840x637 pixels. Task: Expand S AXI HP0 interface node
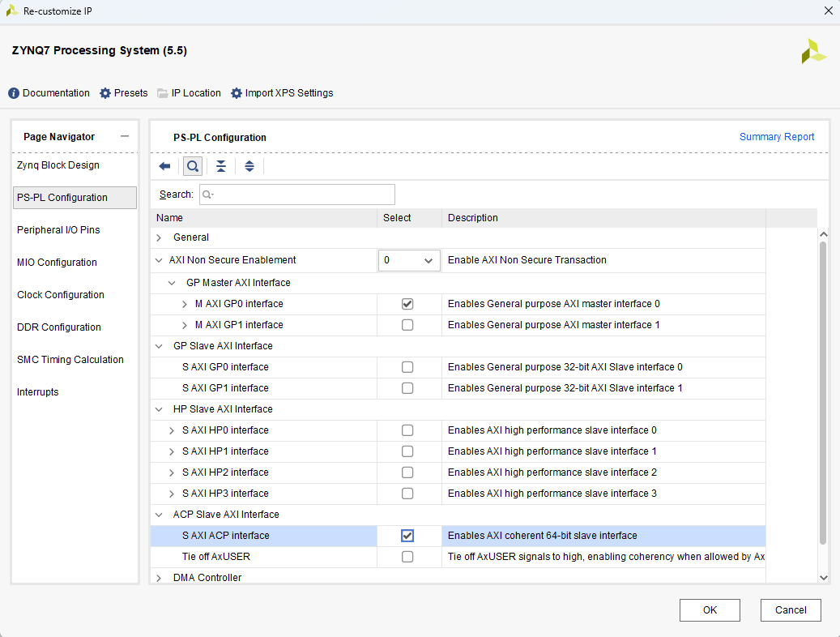tap(172, 430)
